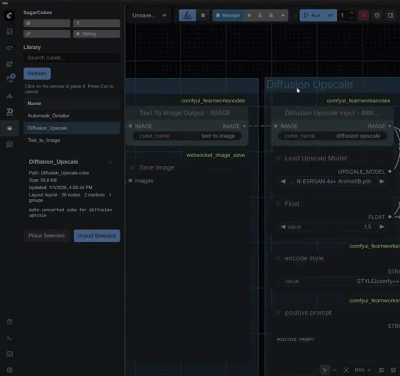
Task: Click the Manager button
Action: [228, 15]
